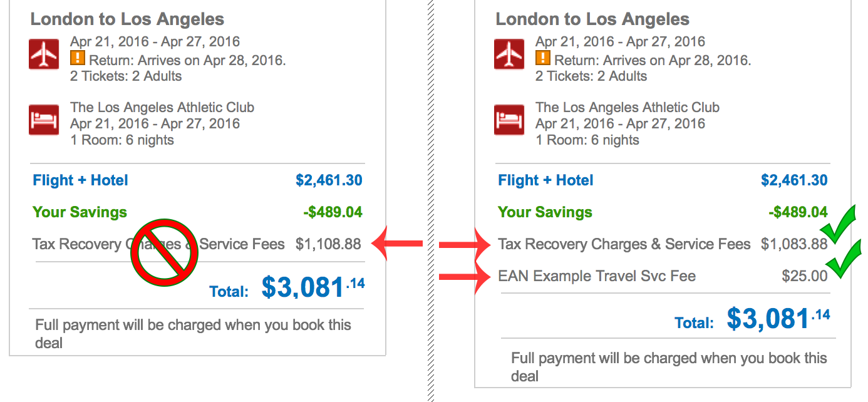Click the hotel bed icon in right panel

509,120
